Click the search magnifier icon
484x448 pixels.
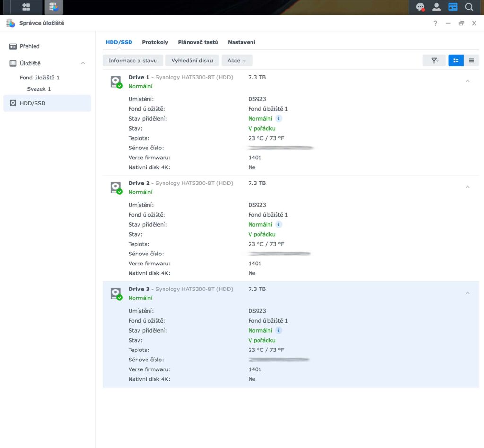[x=469, y=7]
